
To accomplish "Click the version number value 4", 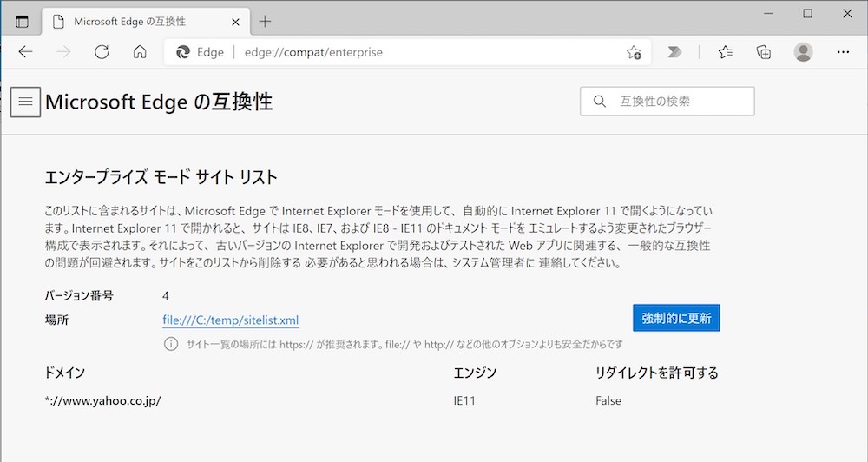I will 166,296.
